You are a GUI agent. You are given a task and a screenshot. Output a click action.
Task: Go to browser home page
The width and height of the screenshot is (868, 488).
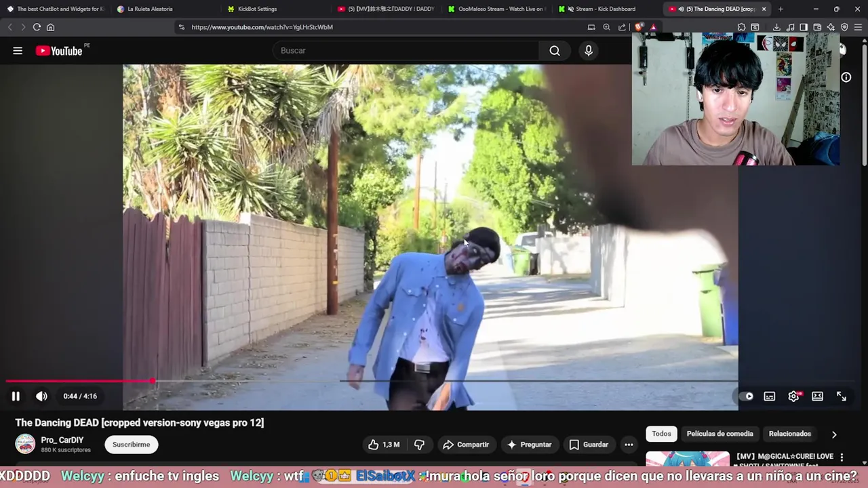point(50,27)
